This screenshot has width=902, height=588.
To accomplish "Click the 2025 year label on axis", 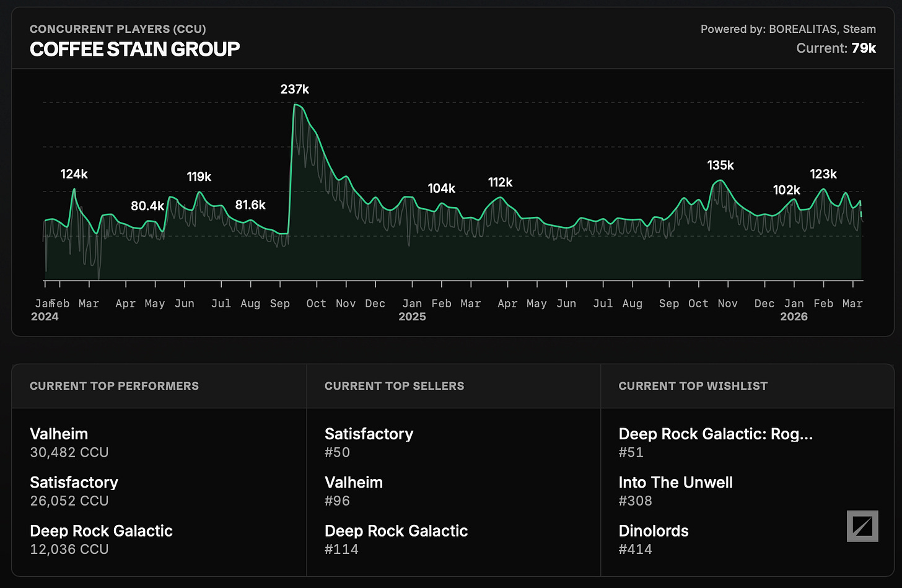I will pyautogui.click(x=412, y=317).
